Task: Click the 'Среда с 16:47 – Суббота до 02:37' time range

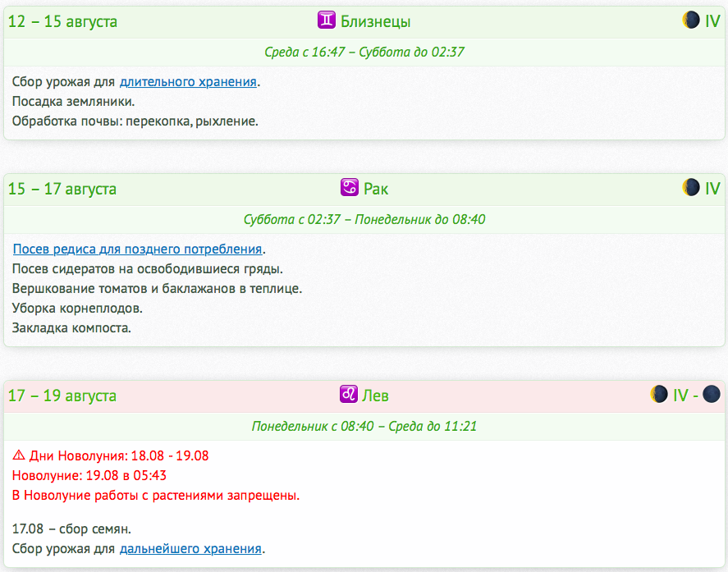Action: pos(364,52)
